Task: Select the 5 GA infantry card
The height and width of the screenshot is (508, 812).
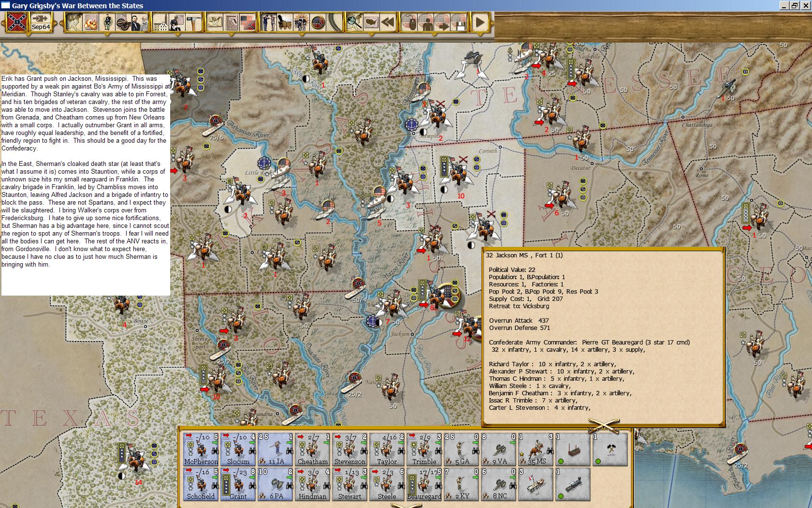Action: click(462, 449)
